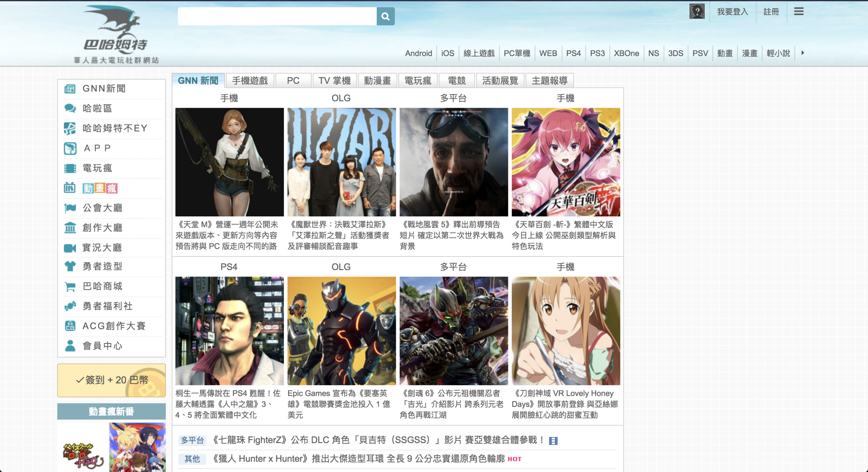The height and width of the screenshot is (472, 868).
Task: Click the user avatar icon
Action: [x=696, y=12]
